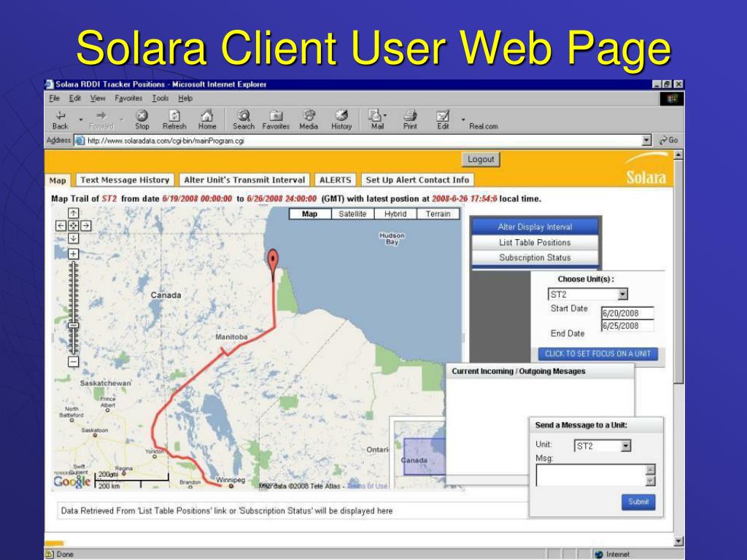Open the Favorites toolbar icon
747x560 pixels.
pyautogui.click(x=276, y=120)
